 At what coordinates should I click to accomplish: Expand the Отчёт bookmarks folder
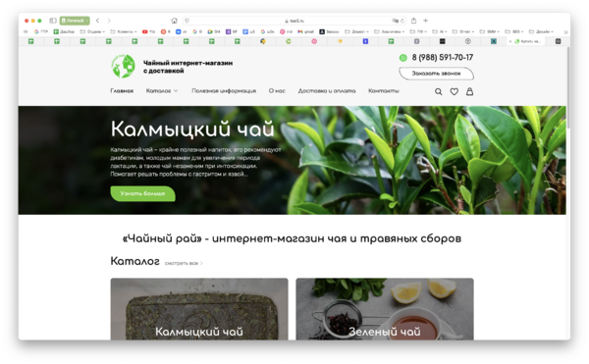pos(463,32)
